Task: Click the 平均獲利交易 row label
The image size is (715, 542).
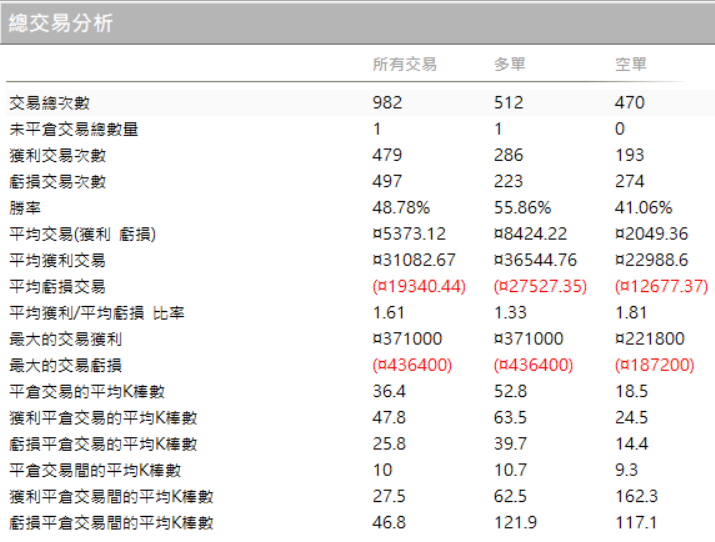Action: (x=57, y=261)
